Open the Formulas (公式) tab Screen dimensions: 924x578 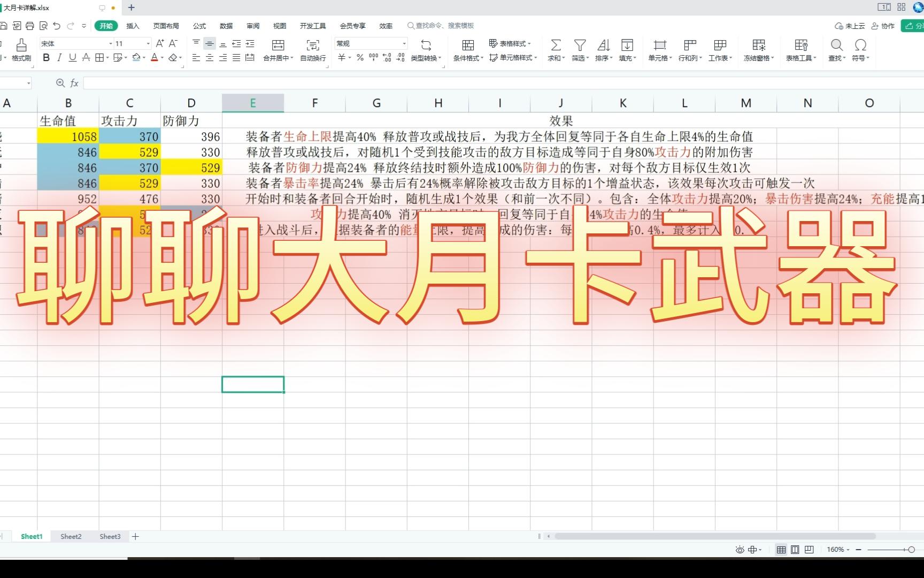tap(199, 26)
